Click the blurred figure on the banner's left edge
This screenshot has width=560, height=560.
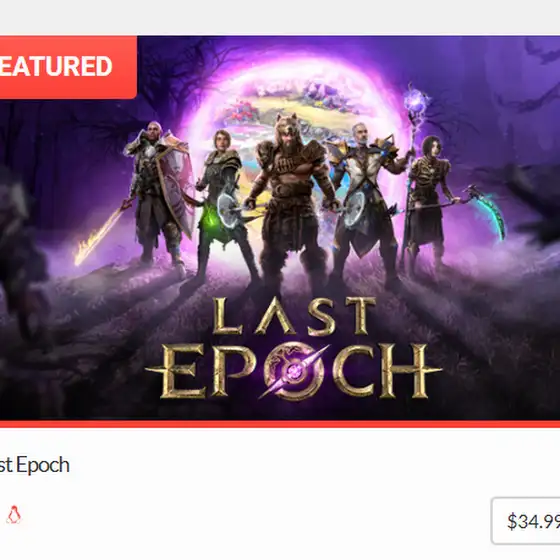click(21, 250)
